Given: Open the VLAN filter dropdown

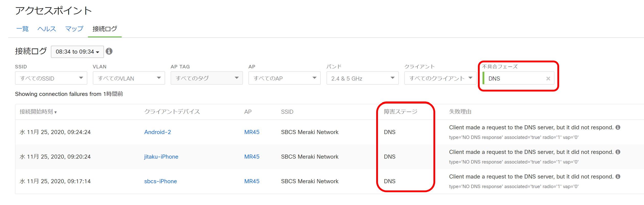Looking at the screenshot, I should [x=129, y=78].
